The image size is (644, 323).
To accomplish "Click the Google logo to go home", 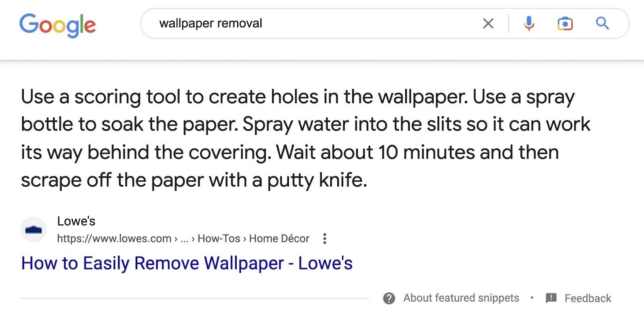I will tap(58, 25).
